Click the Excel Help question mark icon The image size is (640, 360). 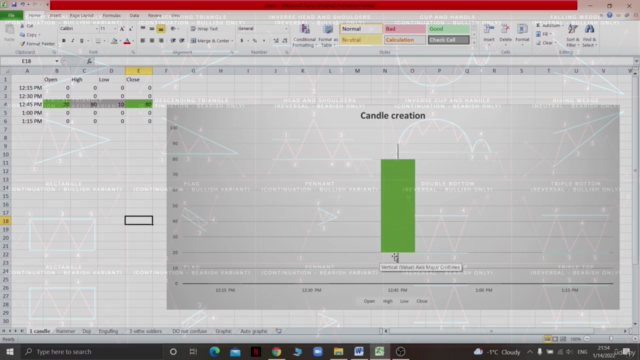pos(609,15)
